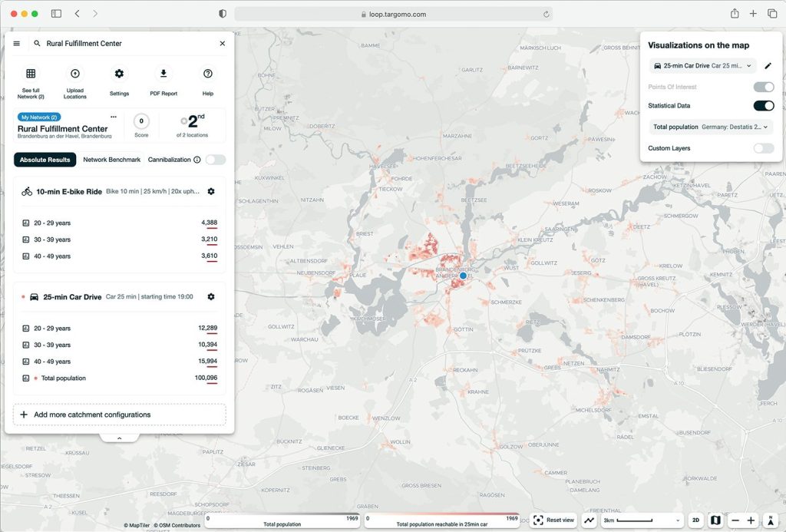This screenshot has height=532, width=786.
Task: Click the Cannibalization info icon
Action: (197, 160)
